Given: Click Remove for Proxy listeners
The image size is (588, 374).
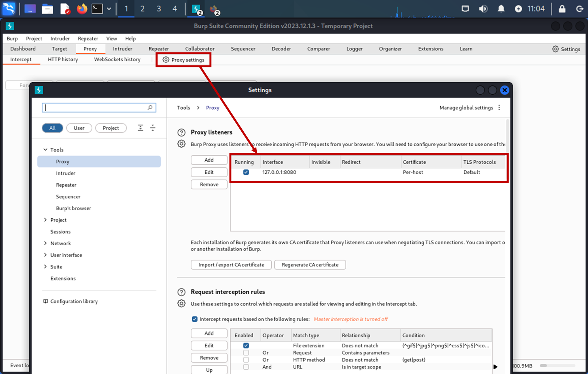Looking at the screenshot, I should (x=209, y=185).
